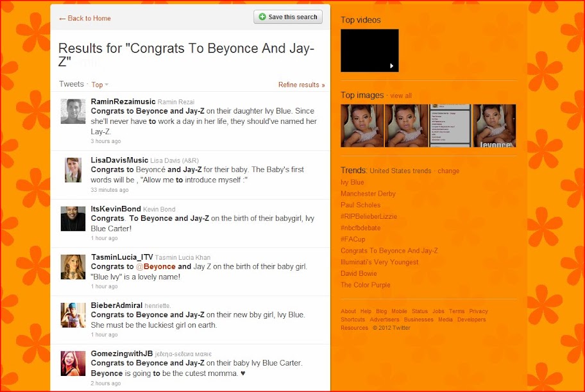
Task: Click the '33 minutes ago' timestamp
Action: point(109,190)
